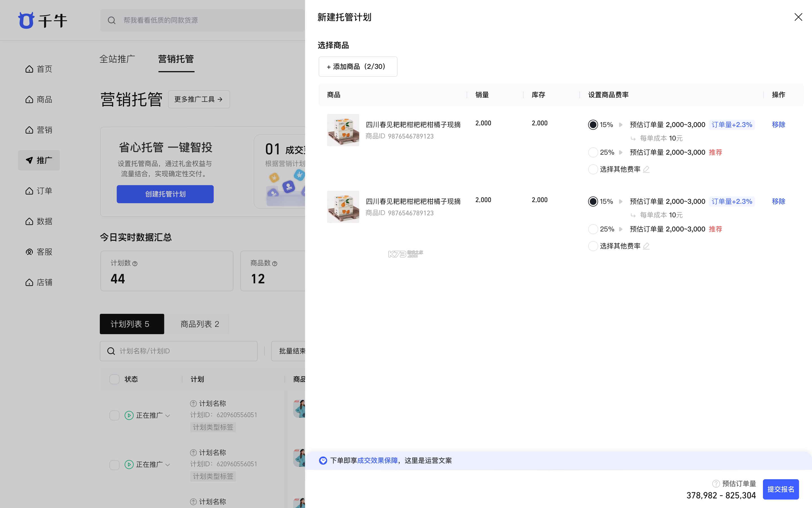This screenshot has width=812, height=508.
Task: Click the 提交报名 button
Action: pos(781,489)
